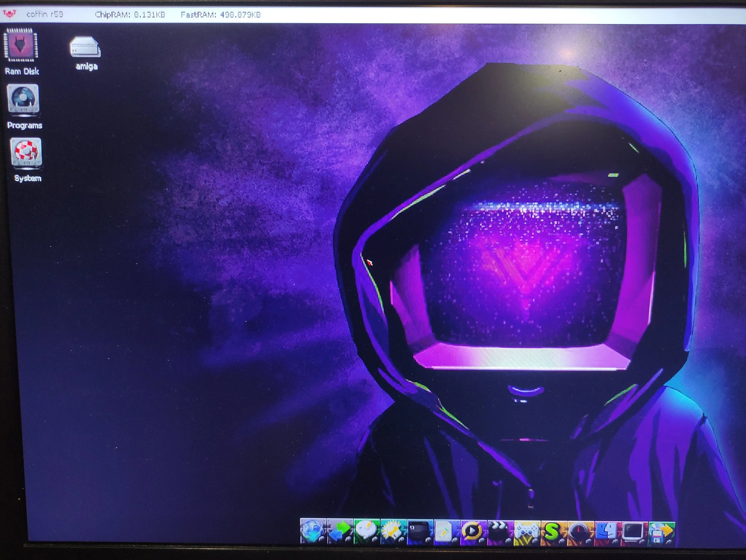
Task: Launch the text editor notepad dock icon
Action: coord(447,531)
